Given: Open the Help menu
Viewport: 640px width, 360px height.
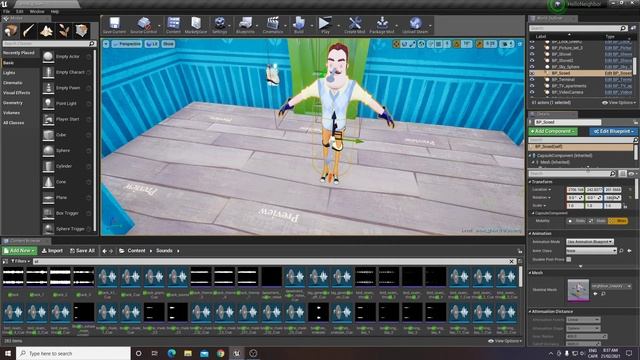Looking at the screenshot, I should (x=55, y=11).
